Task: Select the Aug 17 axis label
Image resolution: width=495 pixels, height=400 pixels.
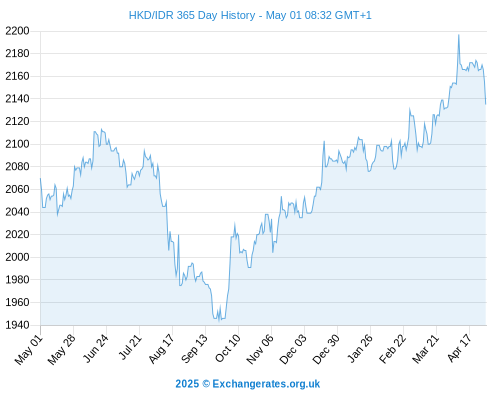Action: click(x=161, y=349)
